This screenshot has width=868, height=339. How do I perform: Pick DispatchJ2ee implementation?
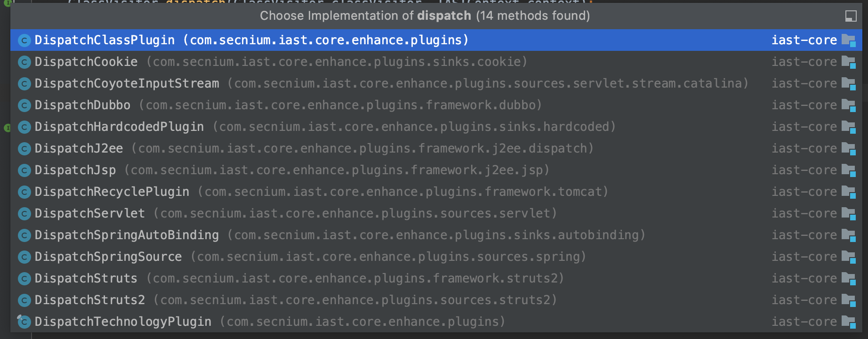pyautogui.click(x=79, y=149)
